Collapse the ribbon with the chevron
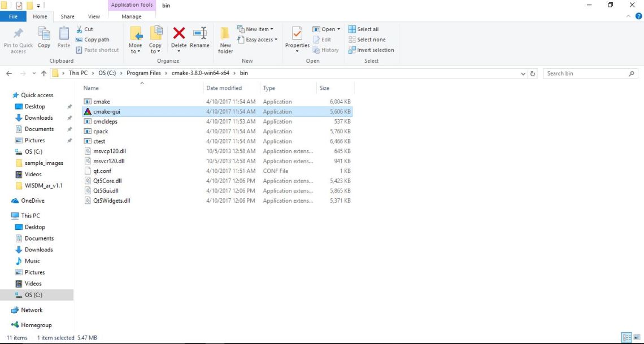Image resolution: width=644 pixels, height=344 pixels. coord(628,16)
